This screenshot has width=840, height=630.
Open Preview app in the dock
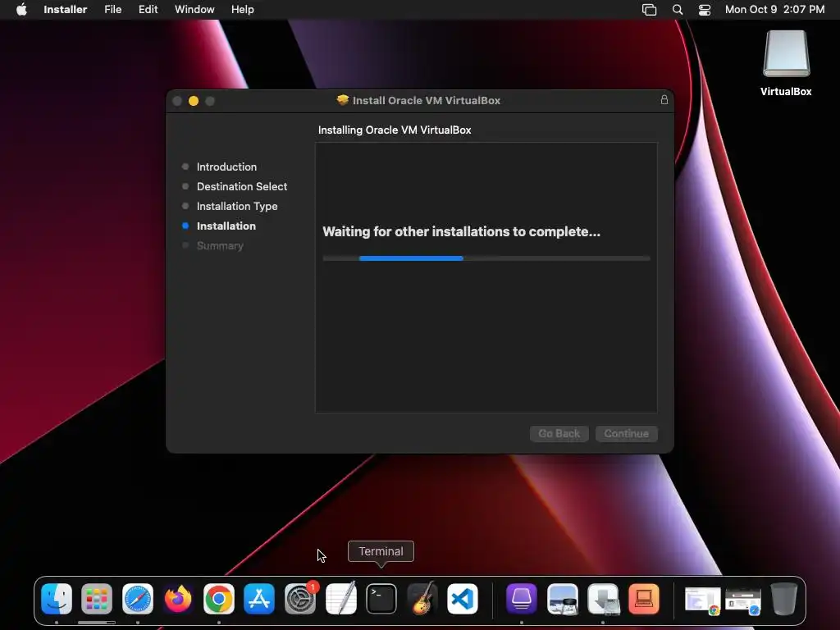coord(563,599)
